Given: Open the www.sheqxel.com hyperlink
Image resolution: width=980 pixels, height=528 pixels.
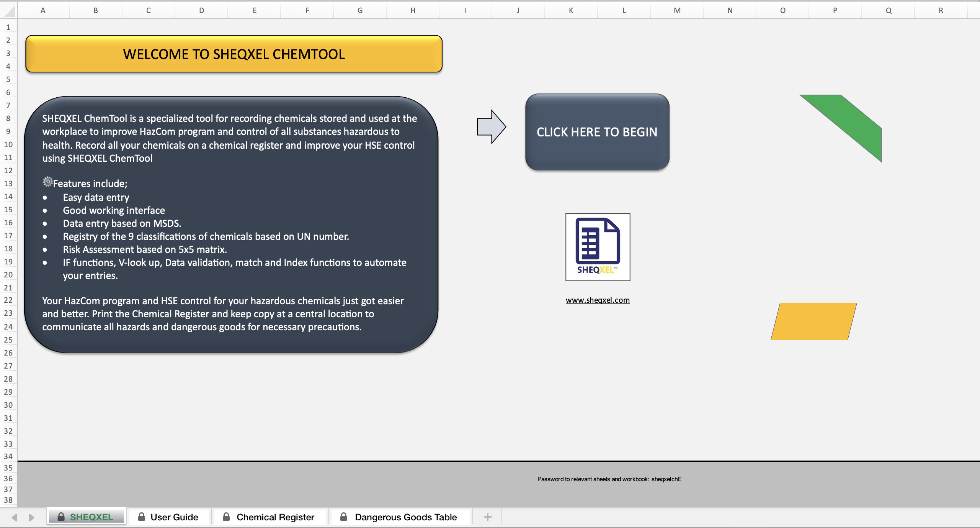Looking at the screenshot, I should tap(597, 300).
